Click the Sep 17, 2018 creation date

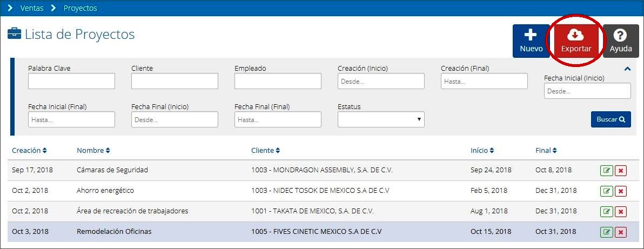[x=32, y=170]
